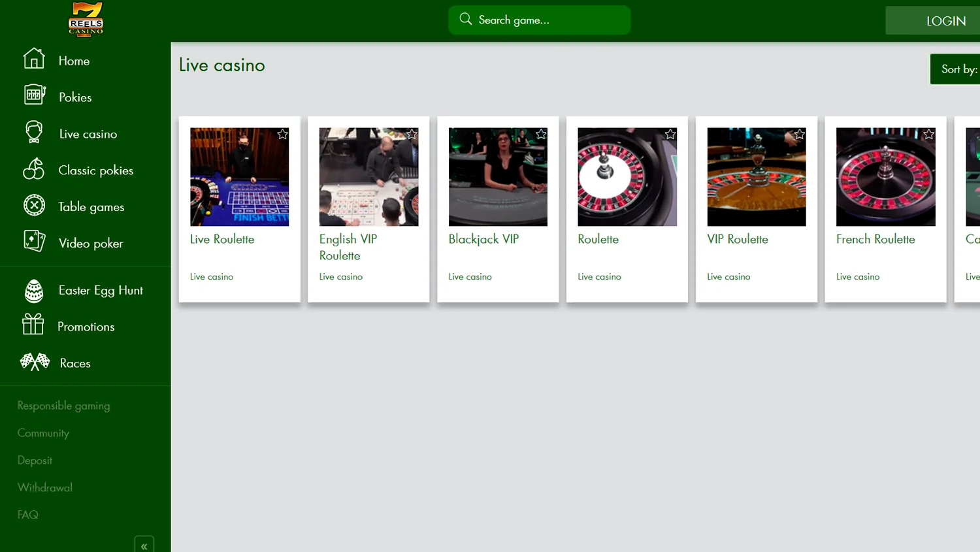
Task: Toggle favorite star on Blackjack VIP
Action: click(541, 135)
